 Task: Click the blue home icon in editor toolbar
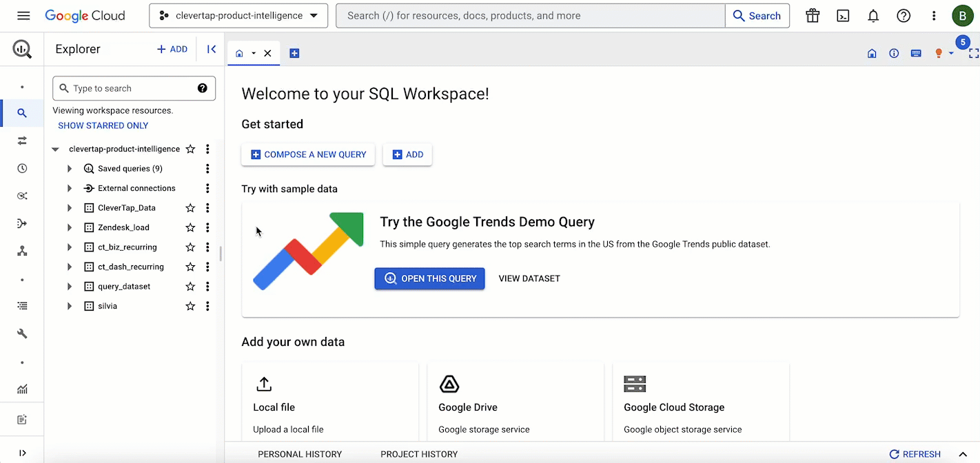[872, 53]
